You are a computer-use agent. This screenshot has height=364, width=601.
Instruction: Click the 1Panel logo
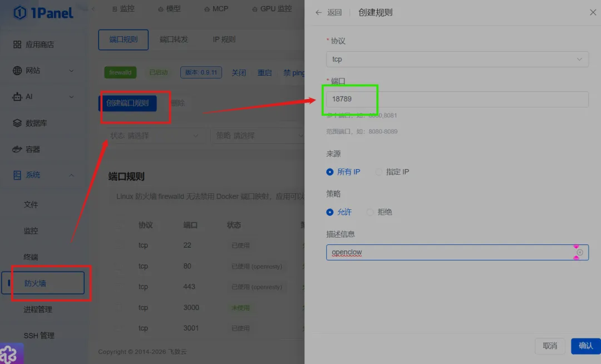point(43,13)
